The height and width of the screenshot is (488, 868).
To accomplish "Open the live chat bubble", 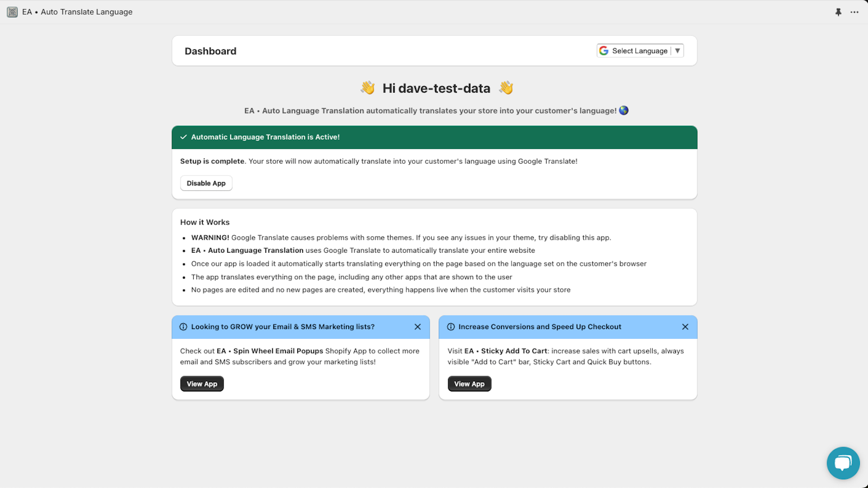I will (843, 463).
